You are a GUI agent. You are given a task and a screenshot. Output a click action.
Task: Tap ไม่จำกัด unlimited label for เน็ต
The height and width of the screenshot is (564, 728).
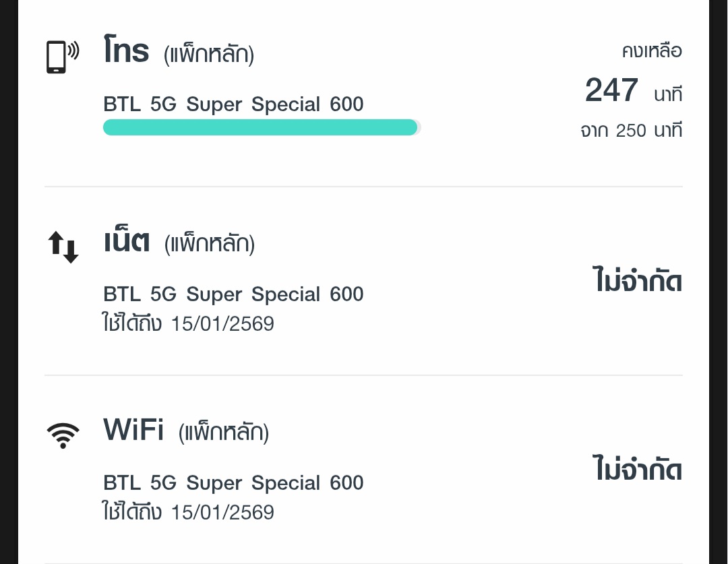click(x=638, y=282)
